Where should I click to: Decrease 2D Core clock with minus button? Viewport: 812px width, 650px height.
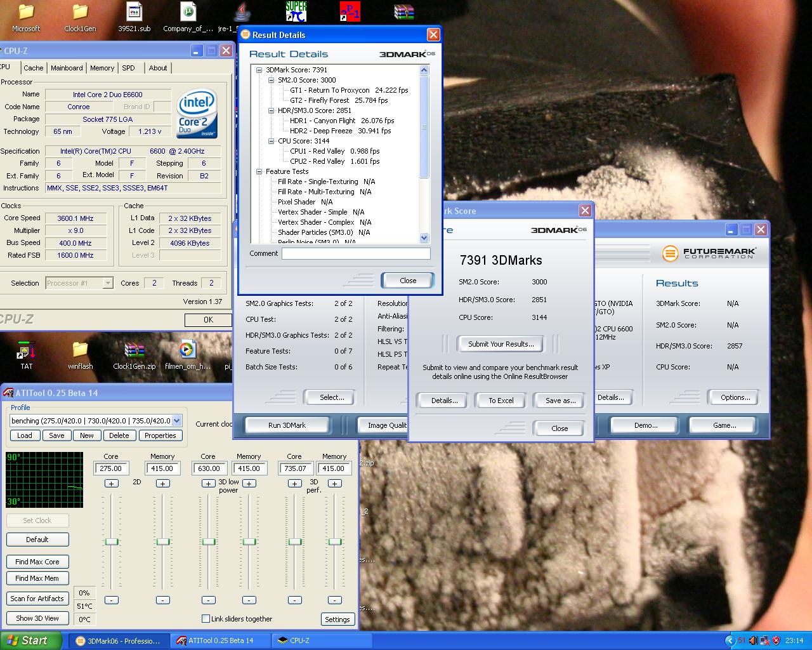click(111, 600)
